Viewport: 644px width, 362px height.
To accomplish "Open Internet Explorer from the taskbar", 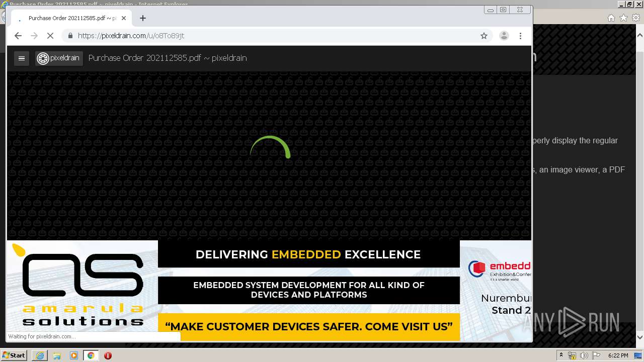I will (40, 355).
